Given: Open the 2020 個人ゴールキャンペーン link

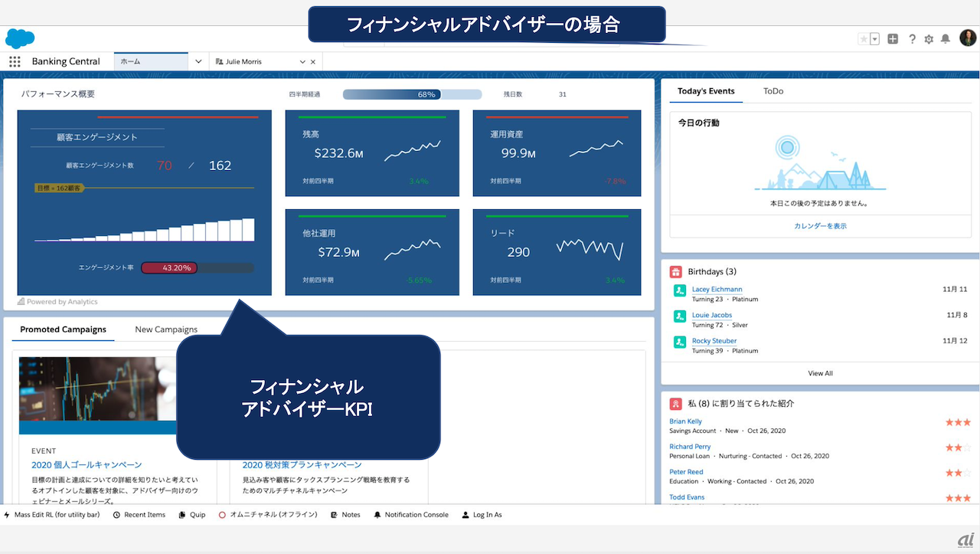Looking at the screenshot, I should 87,465.
